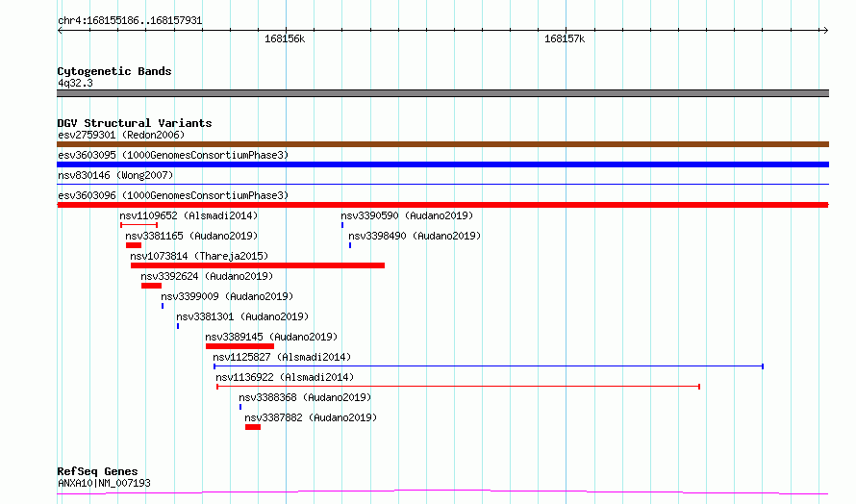Click the blue nsv3390590 insertion marker
This screenshot has width=856, height=504.
[x=342, y=225]
